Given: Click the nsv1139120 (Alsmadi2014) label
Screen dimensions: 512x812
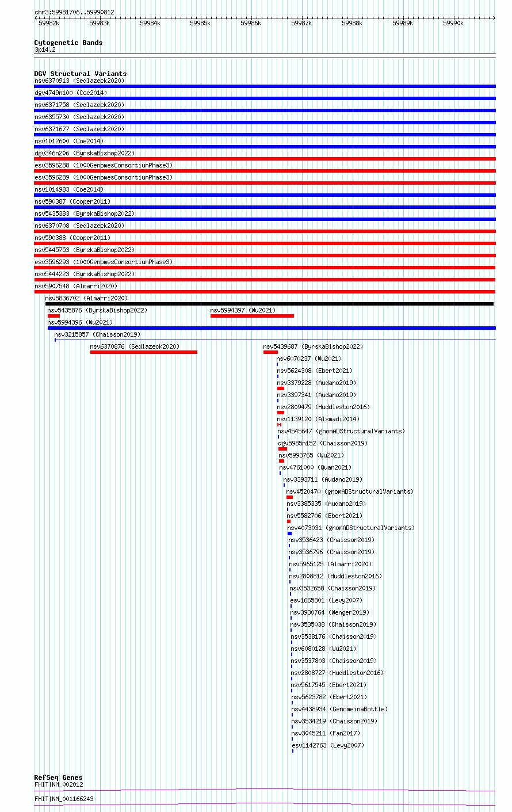Looking at the screenshot, I should 319,419.
